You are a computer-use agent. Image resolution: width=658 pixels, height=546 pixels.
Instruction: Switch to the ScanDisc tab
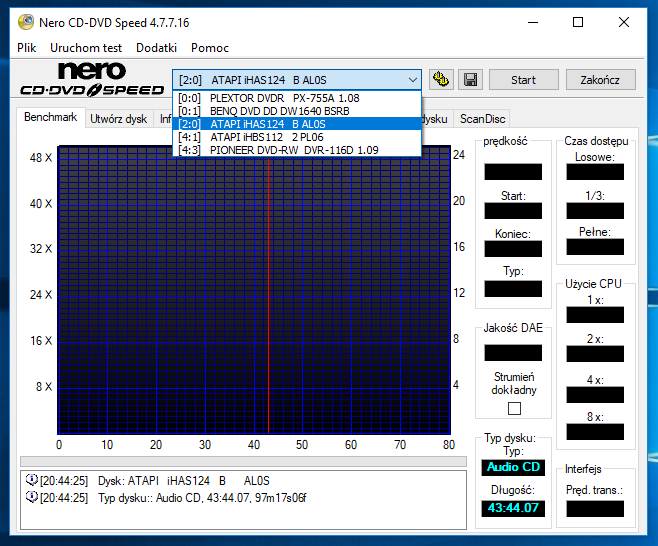(482, 119)
